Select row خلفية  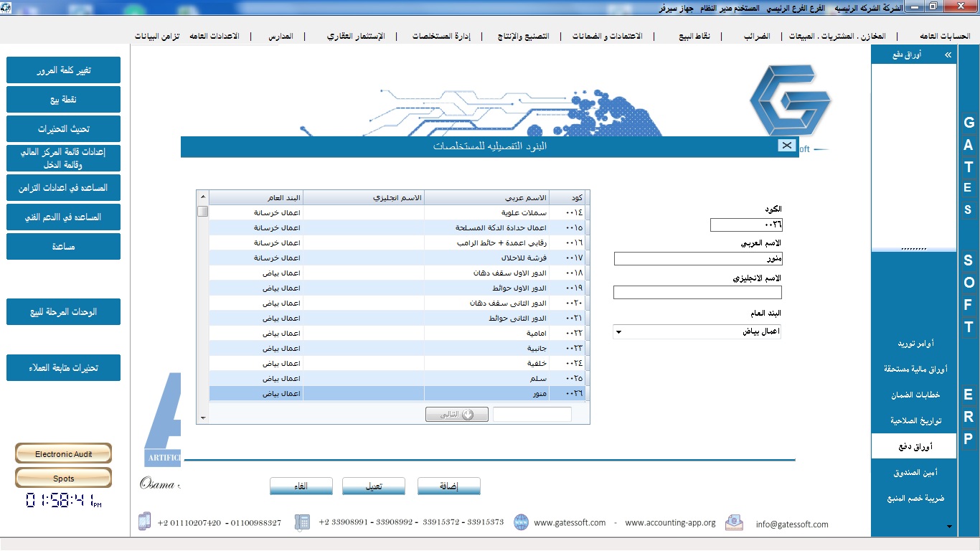[397, 363]
